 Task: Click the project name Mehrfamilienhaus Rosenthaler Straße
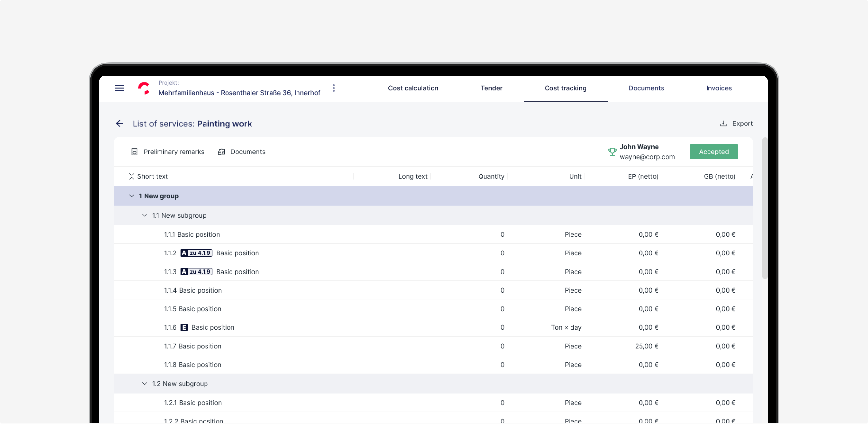click(x=239, y=93)
